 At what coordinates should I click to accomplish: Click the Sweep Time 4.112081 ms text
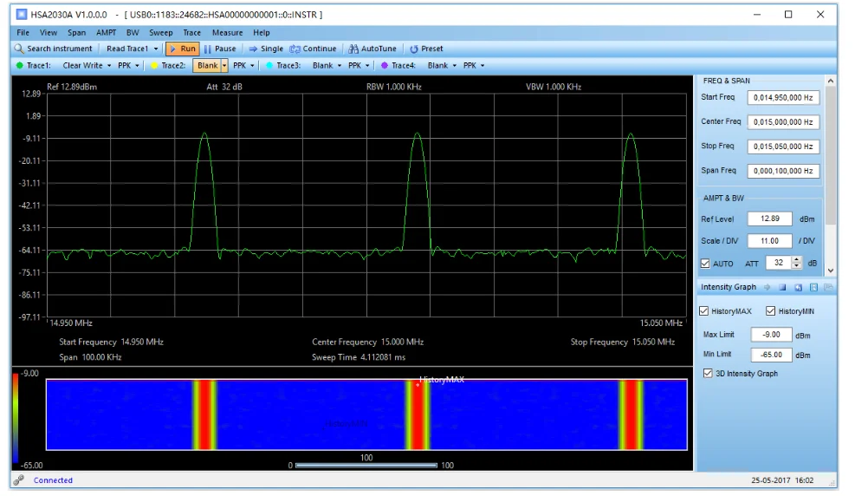click(x=359, y=357)
